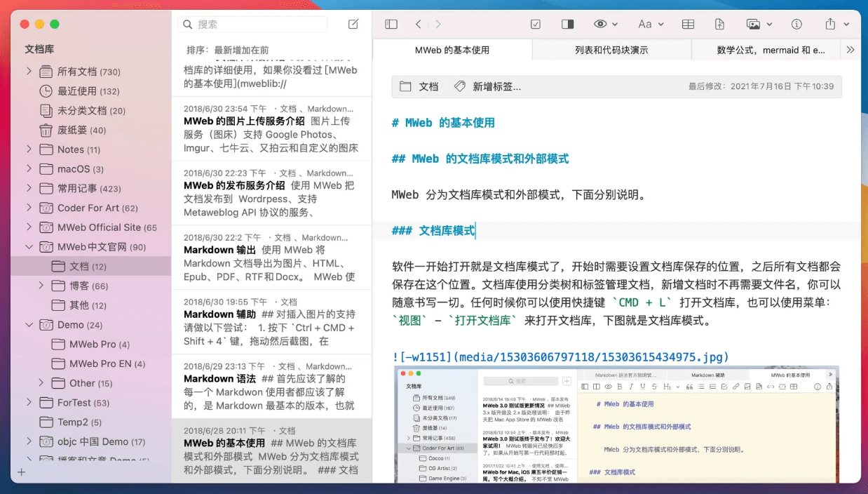This screenshot has width=868, height=494.
Task: Change the sort order 排序 option
Action: pyautogui.click(x=227, y=51)
